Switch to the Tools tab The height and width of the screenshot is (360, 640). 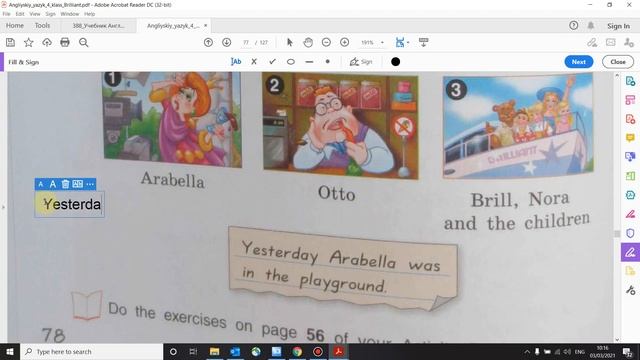click(42, 25)
